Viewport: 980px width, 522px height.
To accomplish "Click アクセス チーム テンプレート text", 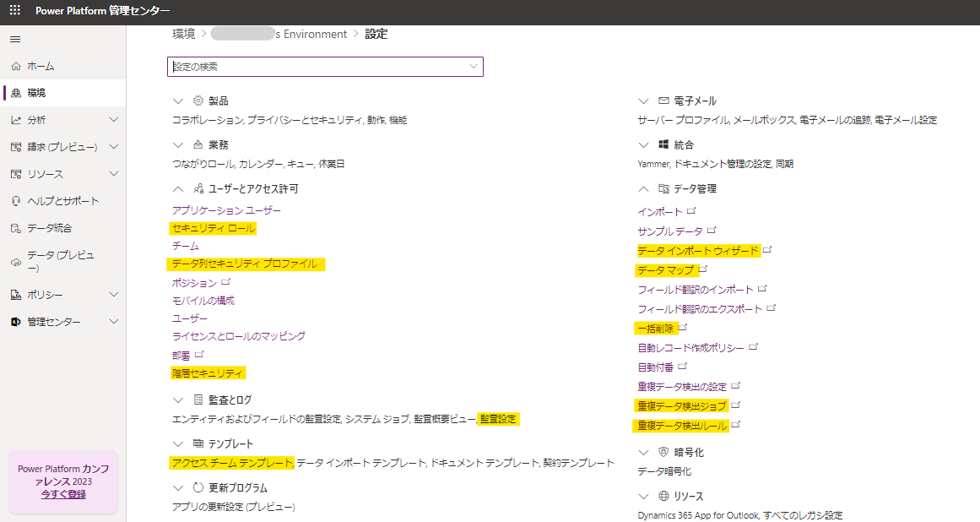I will coord(232,463).
